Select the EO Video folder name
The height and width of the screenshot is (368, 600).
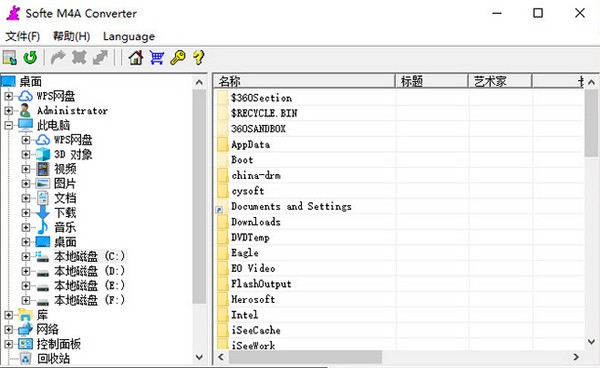[x=253, y=269]
